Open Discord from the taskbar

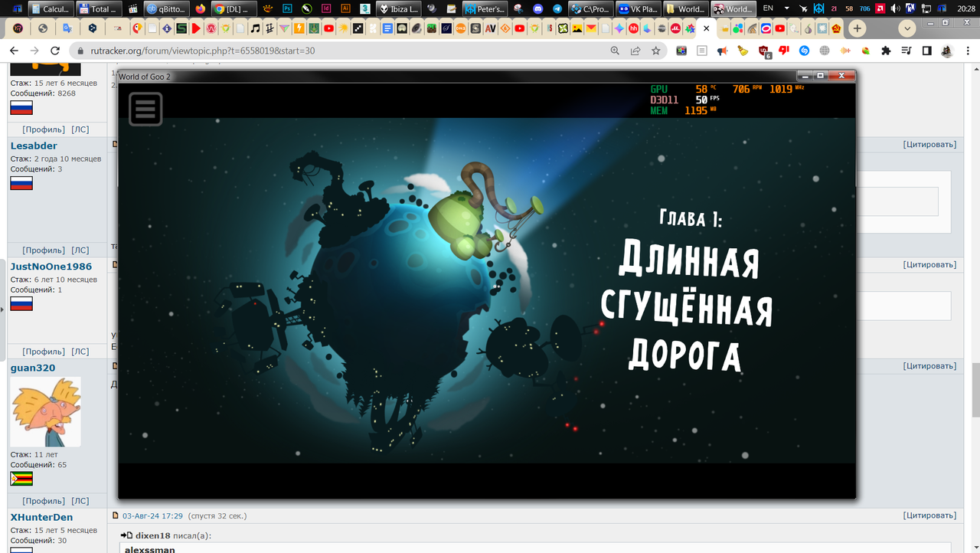pos(537,9)
